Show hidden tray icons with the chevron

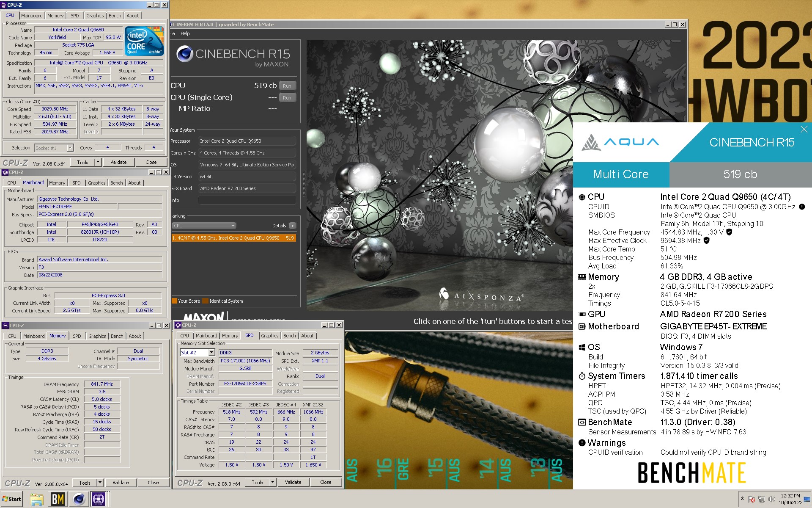[742, 499]
